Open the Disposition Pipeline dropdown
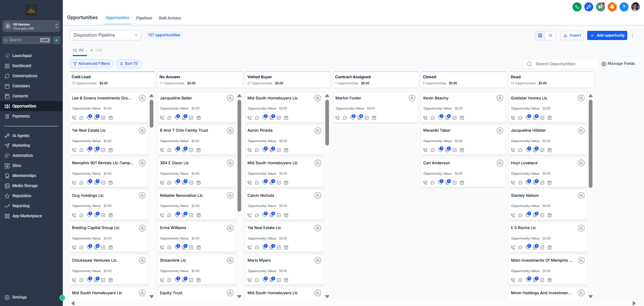 tap(105, 35)
